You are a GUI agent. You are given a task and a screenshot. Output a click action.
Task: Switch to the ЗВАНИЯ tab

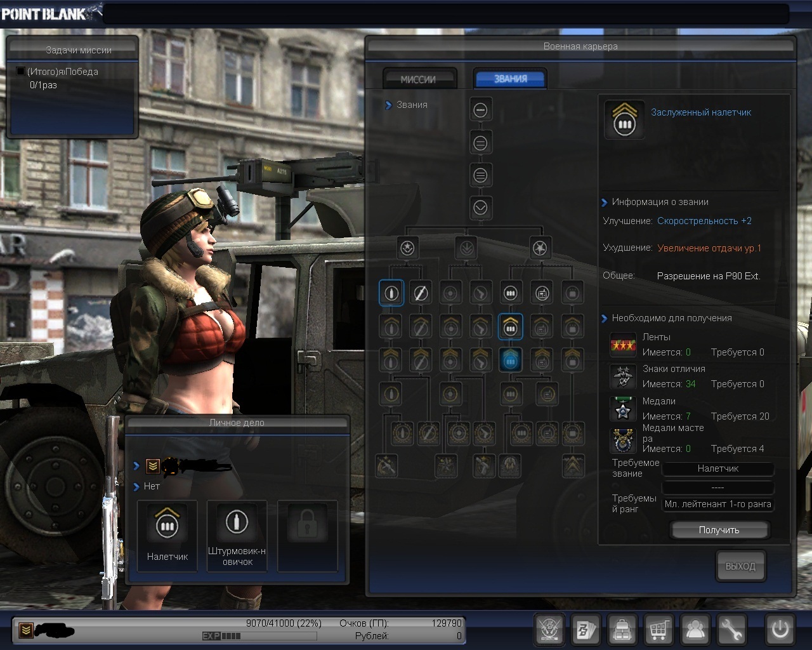(x=510, y=79)
